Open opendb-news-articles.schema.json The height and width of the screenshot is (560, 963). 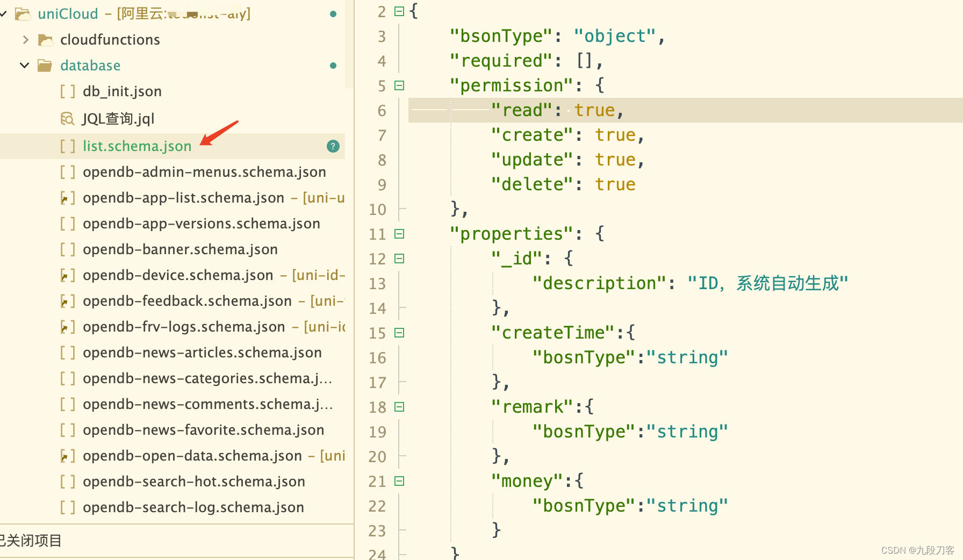[202, 353]
